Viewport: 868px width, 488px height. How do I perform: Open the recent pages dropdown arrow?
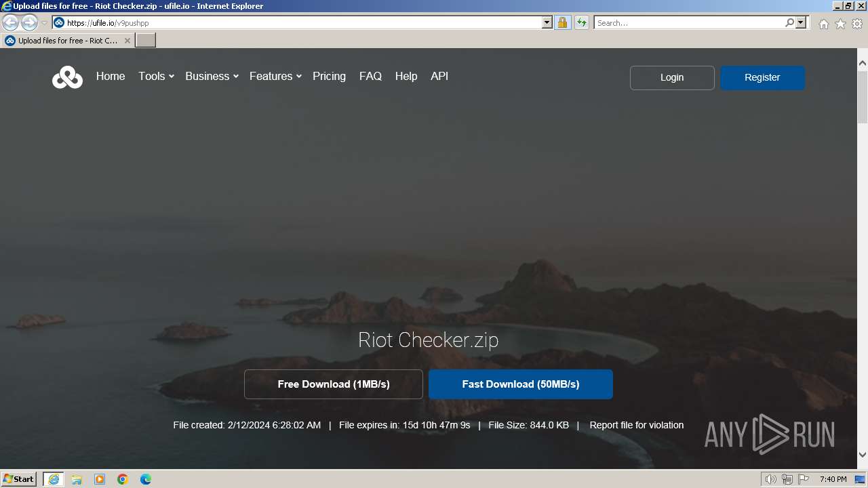pos(44,23)
